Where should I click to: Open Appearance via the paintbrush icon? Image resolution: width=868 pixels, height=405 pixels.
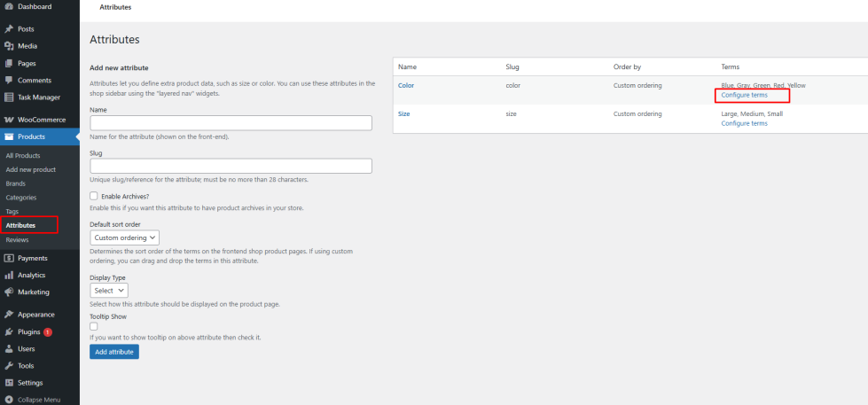[9, 315]
